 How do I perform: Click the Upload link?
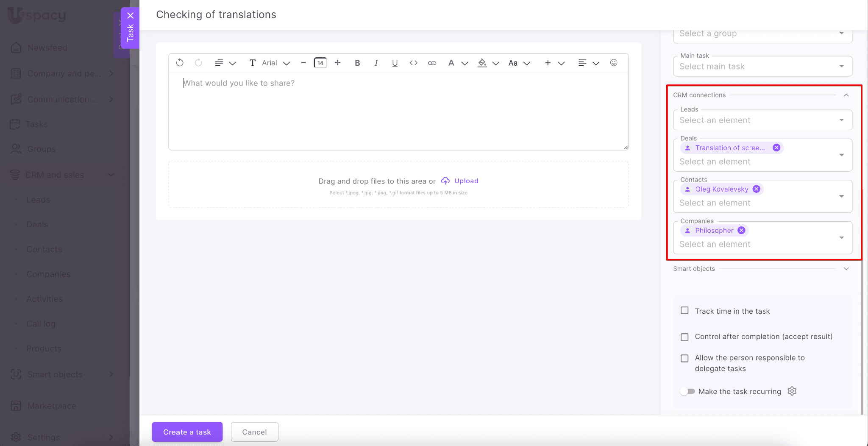coord(466,181)
